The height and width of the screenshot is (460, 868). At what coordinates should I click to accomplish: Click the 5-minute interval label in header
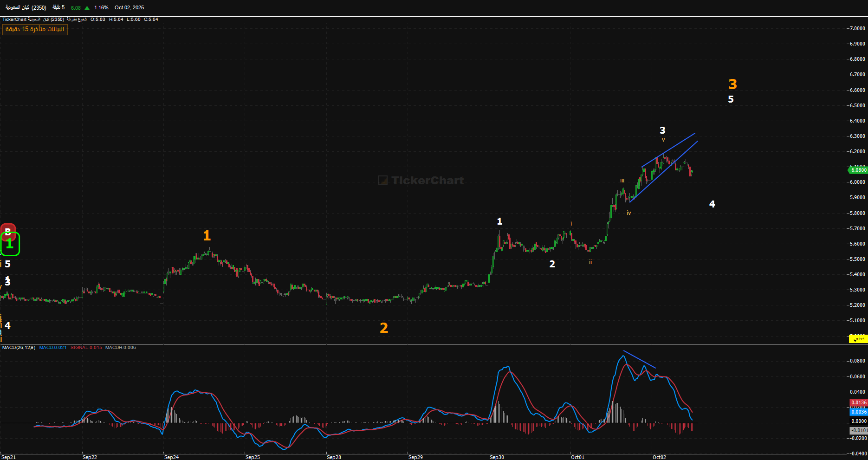58,7
